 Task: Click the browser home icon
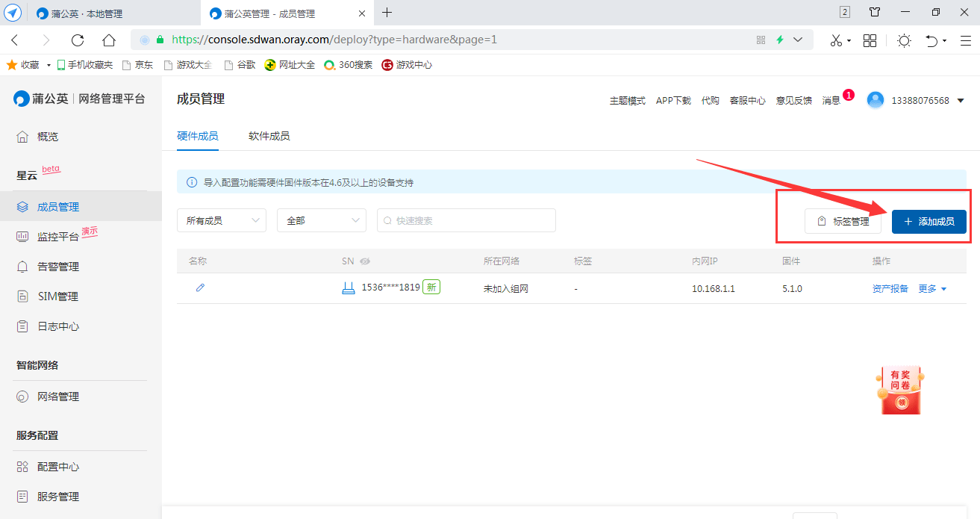pyautogui.click(x=109, y=40)
